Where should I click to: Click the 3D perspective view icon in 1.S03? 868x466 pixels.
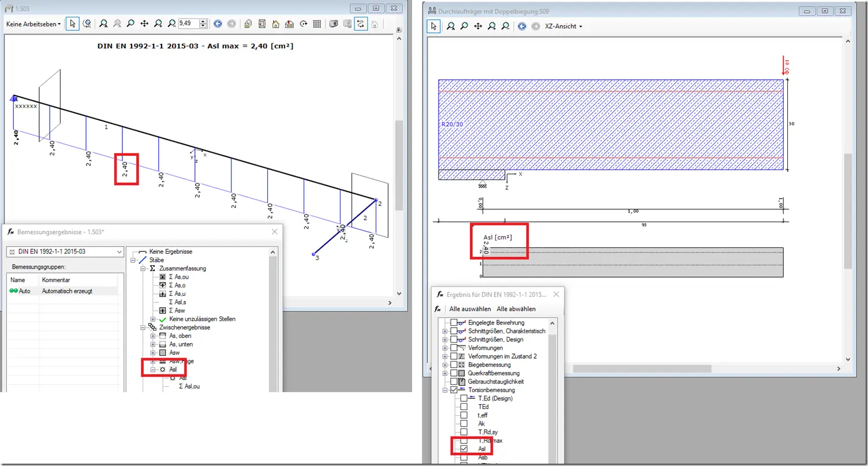(248, 24)
